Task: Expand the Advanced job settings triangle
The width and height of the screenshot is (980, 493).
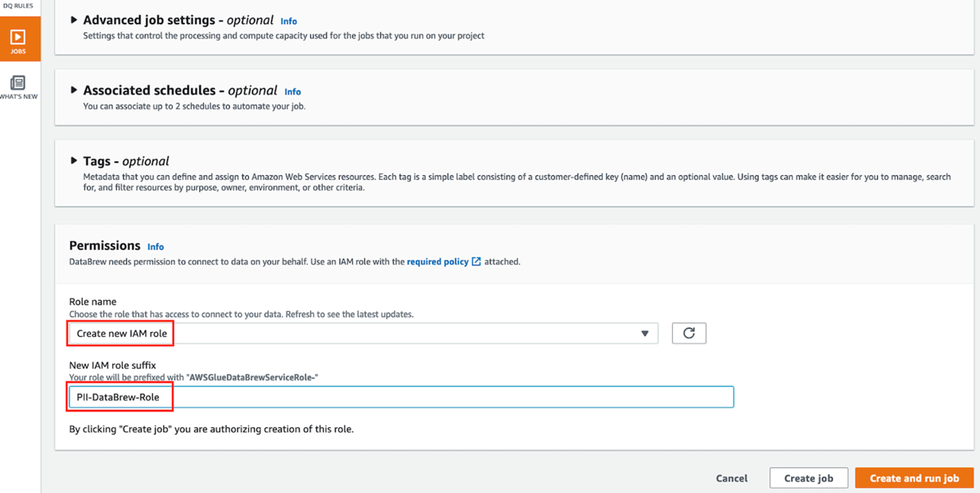Action: (x=74, y=20)
